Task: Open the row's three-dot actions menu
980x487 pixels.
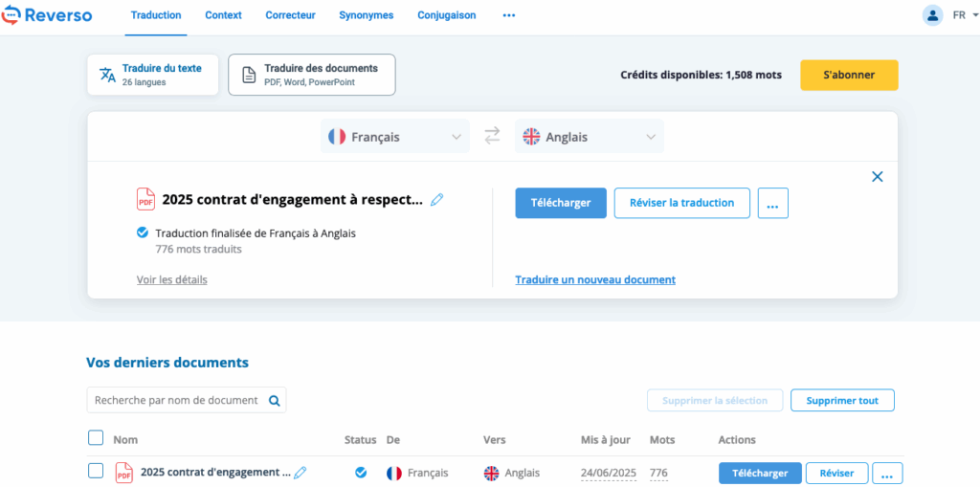Action: coord(886,473)
